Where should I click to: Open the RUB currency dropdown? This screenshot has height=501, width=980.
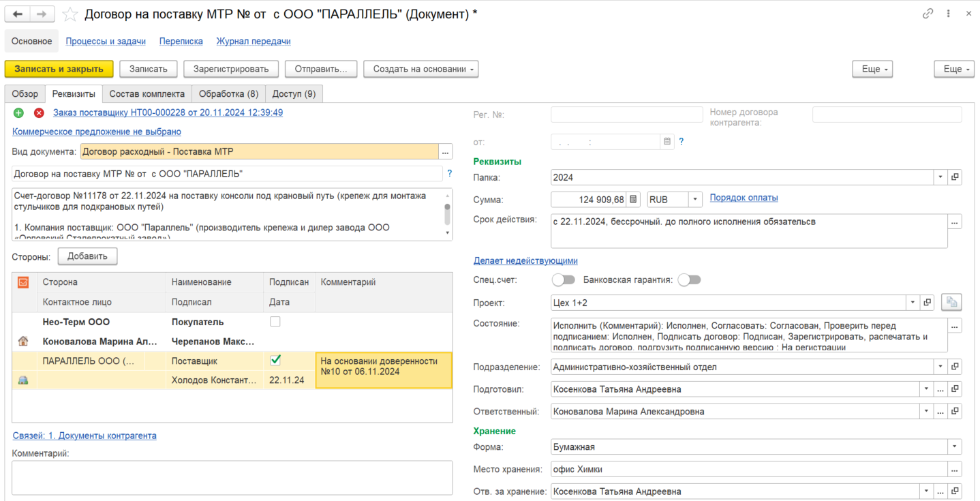[695, 199]
